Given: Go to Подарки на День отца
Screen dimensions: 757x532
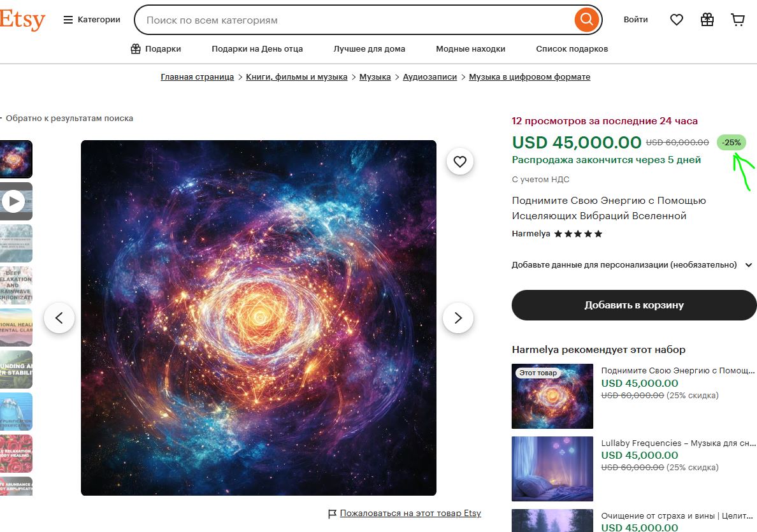Looking at the screenshot, I should [x=257, y=49].
